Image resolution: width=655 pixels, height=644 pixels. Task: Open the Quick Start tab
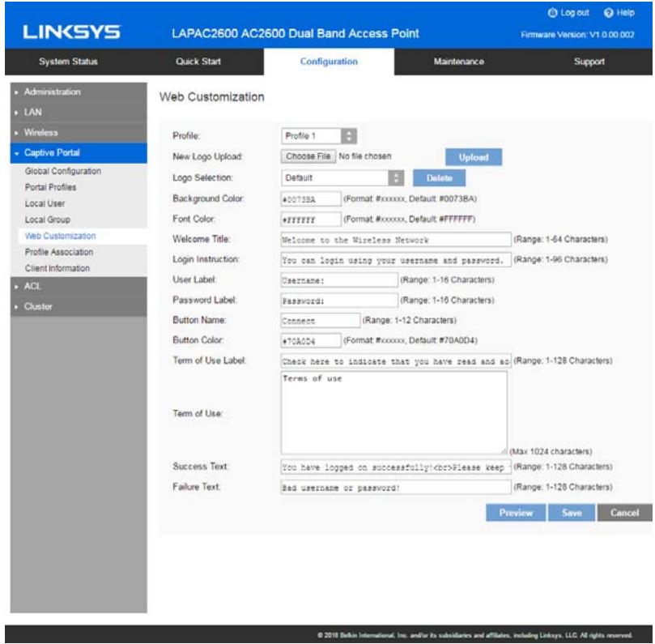coord(198,62)
